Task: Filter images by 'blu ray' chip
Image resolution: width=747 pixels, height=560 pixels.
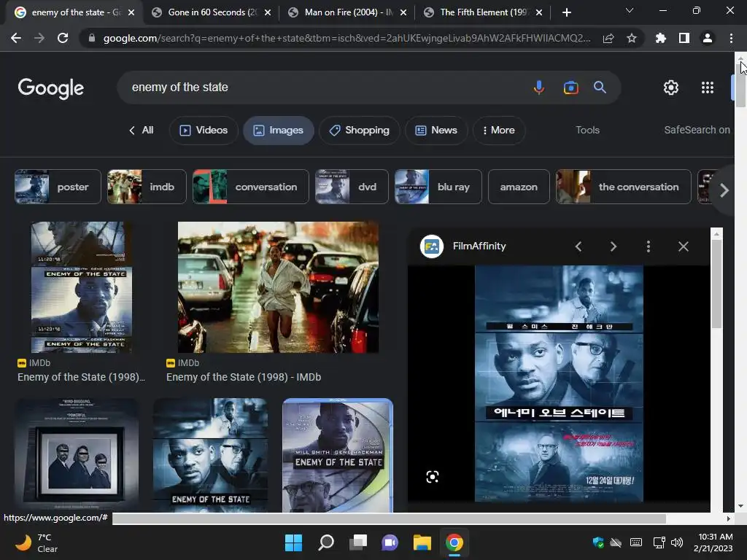Action: 438,187
